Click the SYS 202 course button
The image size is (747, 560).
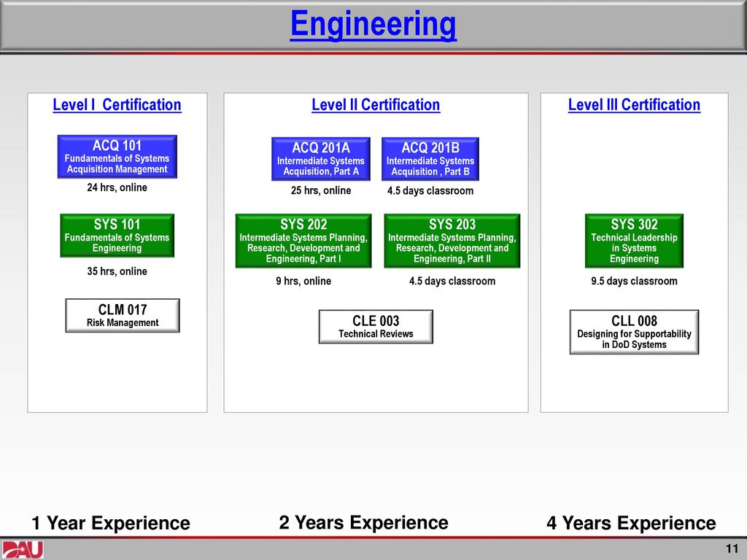[x=303, y=241]
